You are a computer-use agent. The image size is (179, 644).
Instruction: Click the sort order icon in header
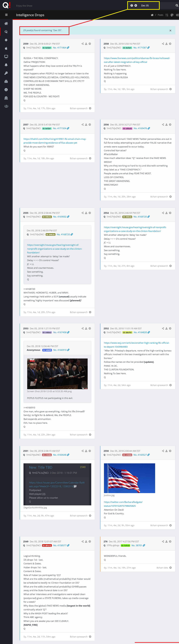(167, 15)
